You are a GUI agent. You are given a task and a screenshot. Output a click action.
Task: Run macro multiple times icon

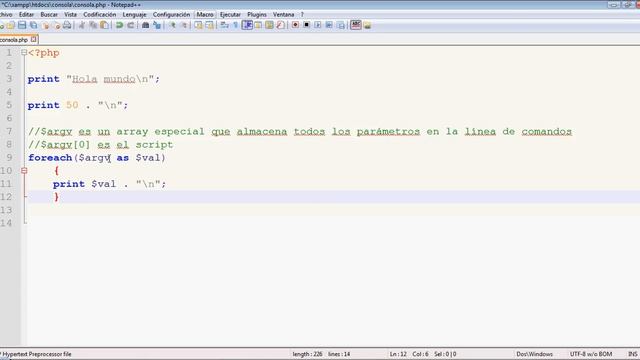pos(329,25)
